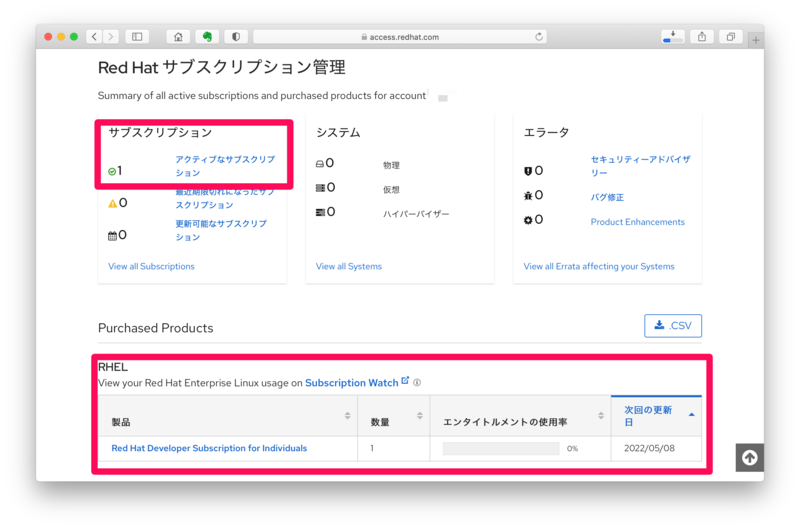Go forward with Safari's forward arrow
800x529 pixels.
(x=110, y=37)
